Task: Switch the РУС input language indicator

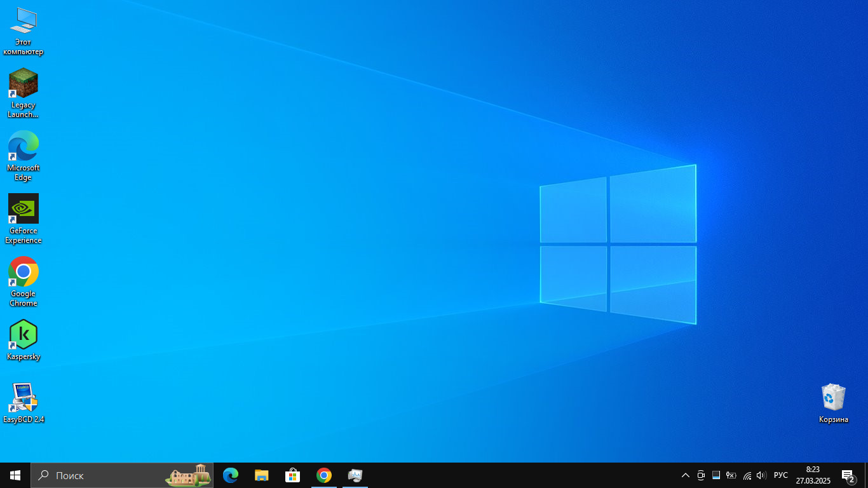Action: coord(781,475)
